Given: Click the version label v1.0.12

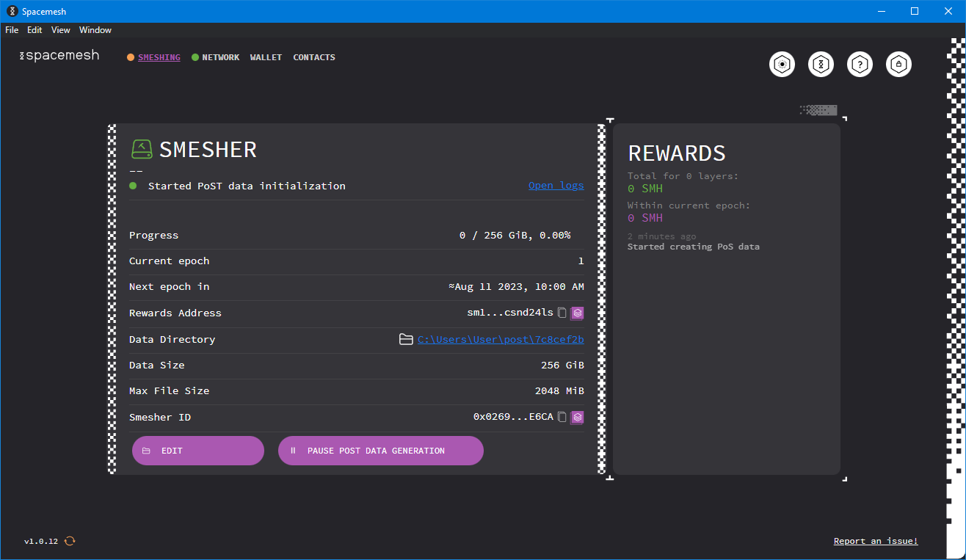Looking at the screenshot, I should point(41,542).
